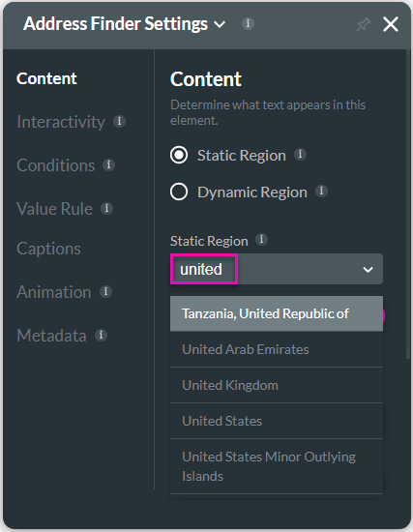Select the Dynamic Region radio button
This screenshot has height=532, width=413.
coord(179,192)
